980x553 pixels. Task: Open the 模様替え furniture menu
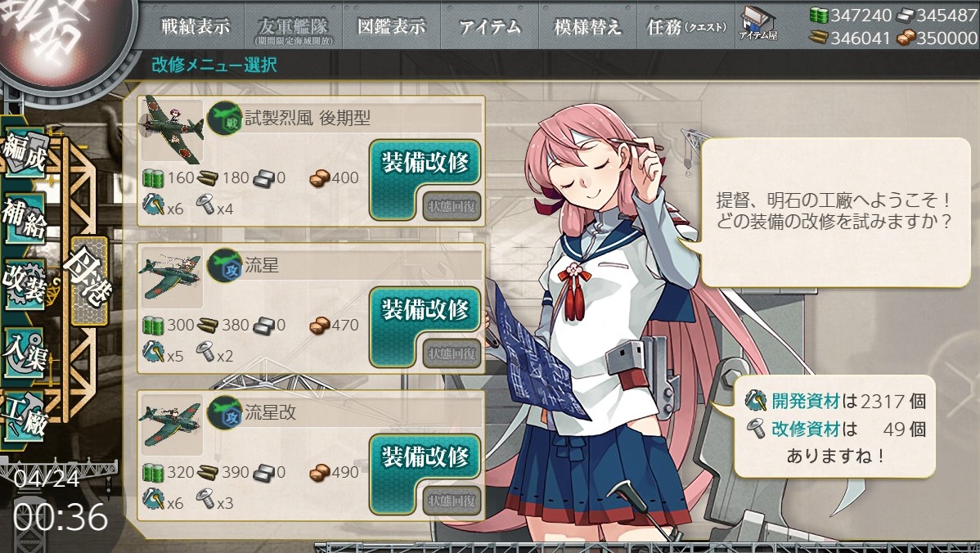[x=587, y=27]
